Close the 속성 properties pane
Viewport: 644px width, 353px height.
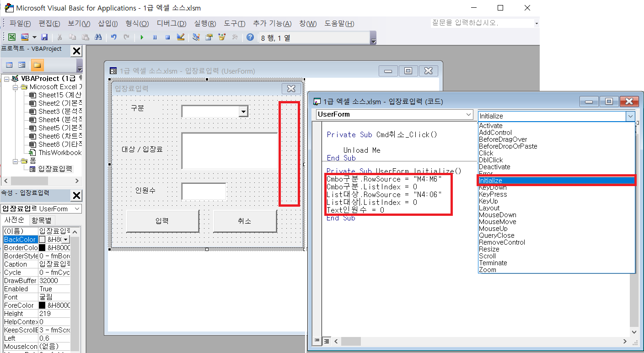click(x=77, y=196)
